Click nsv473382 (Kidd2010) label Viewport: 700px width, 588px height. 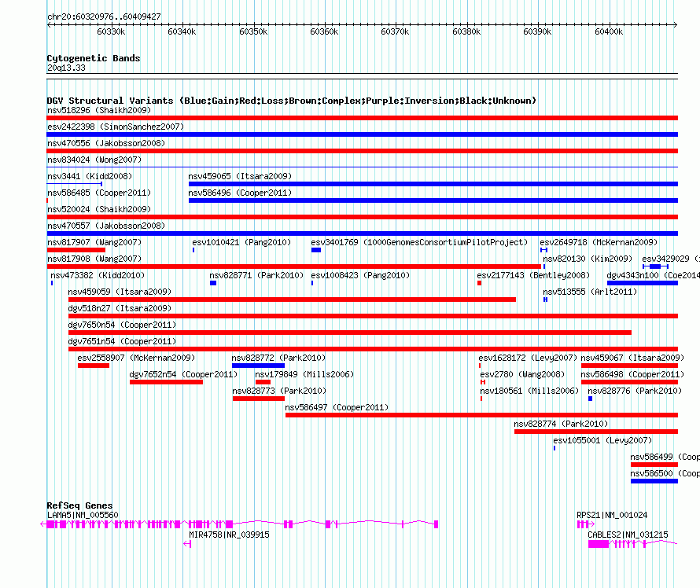(98, 275)
